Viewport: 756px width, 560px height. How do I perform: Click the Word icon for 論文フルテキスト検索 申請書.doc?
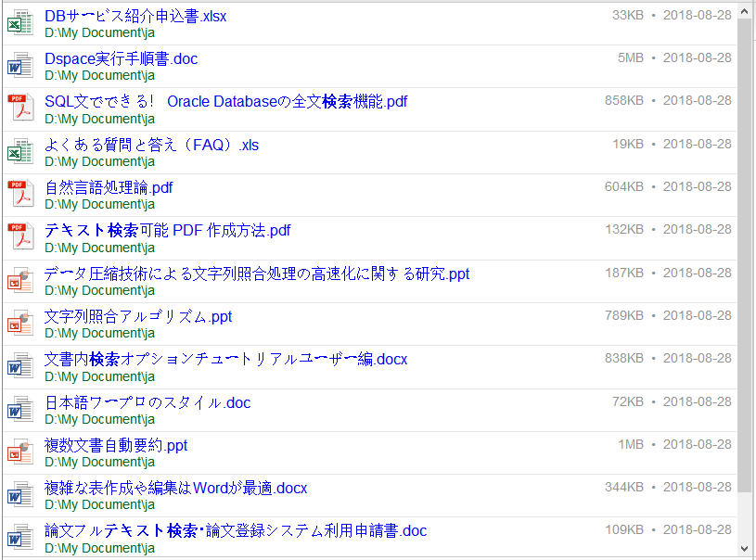[19, 538]
